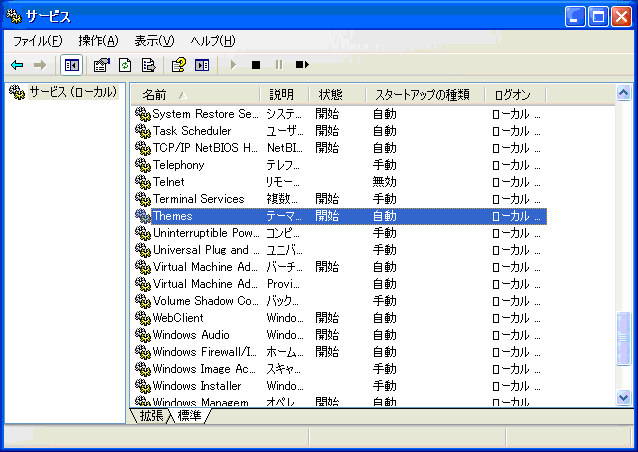Open the Properties toolbar icon

coord(101,65)
